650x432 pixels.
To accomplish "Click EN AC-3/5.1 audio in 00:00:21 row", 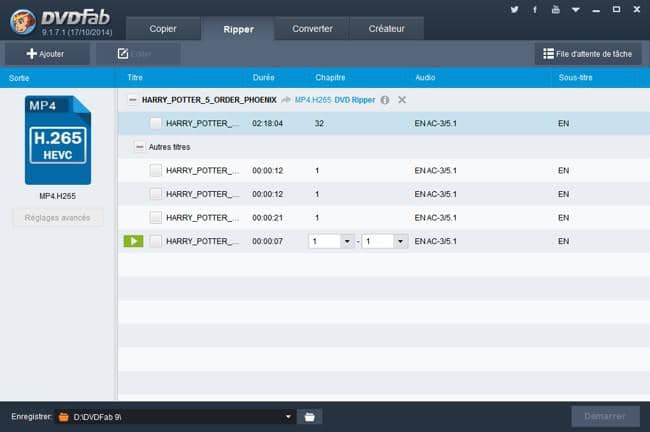I will point(435,218).
